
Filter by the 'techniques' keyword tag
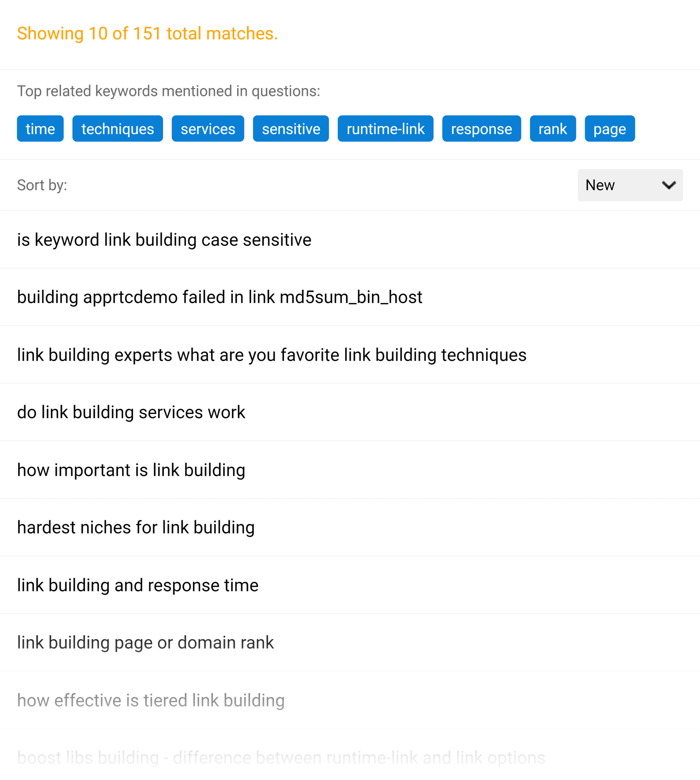click(x=118, y=128)
